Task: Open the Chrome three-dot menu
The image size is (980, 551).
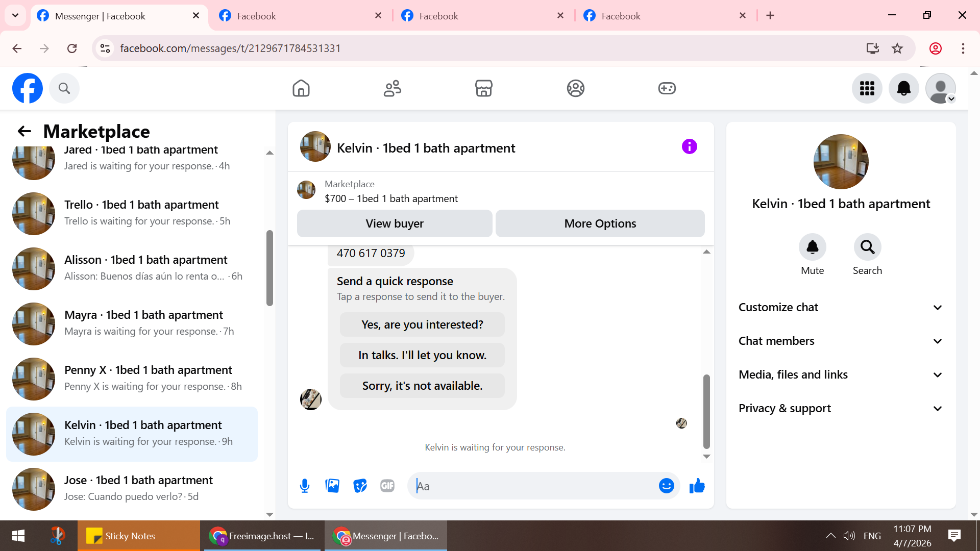Action: click(963, 48)
